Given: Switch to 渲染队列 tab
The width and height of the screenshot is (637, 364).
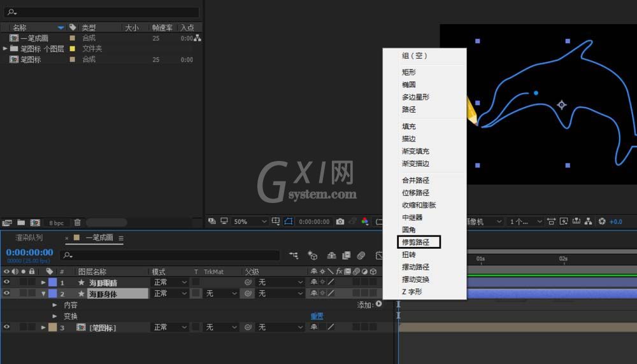Looking at the screenshot, I should point(29,238).
